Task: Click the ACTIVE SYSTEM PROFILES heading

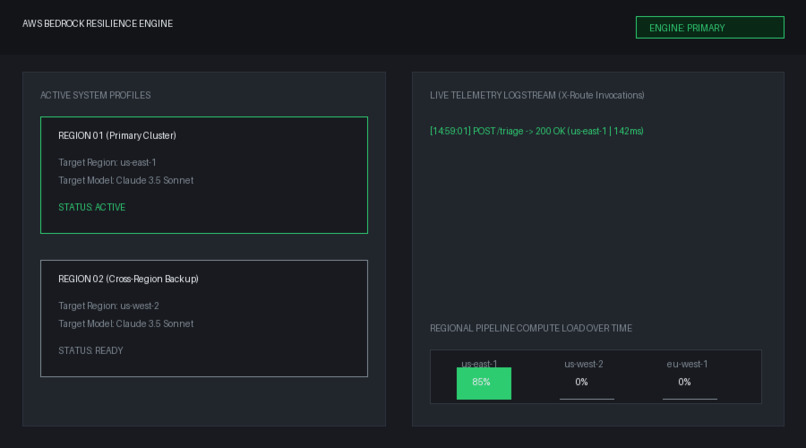Action: 96,95
